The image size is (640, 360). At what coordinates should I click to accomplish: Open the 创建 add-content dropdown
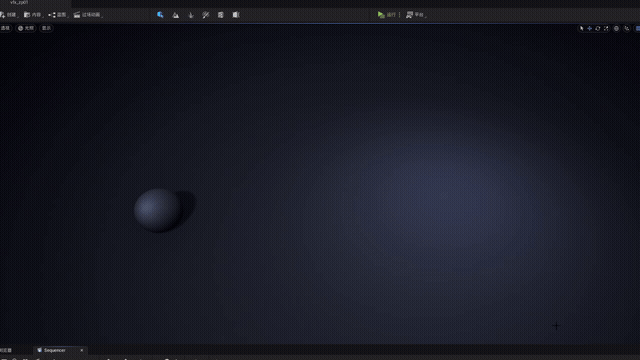coord(9,15)
